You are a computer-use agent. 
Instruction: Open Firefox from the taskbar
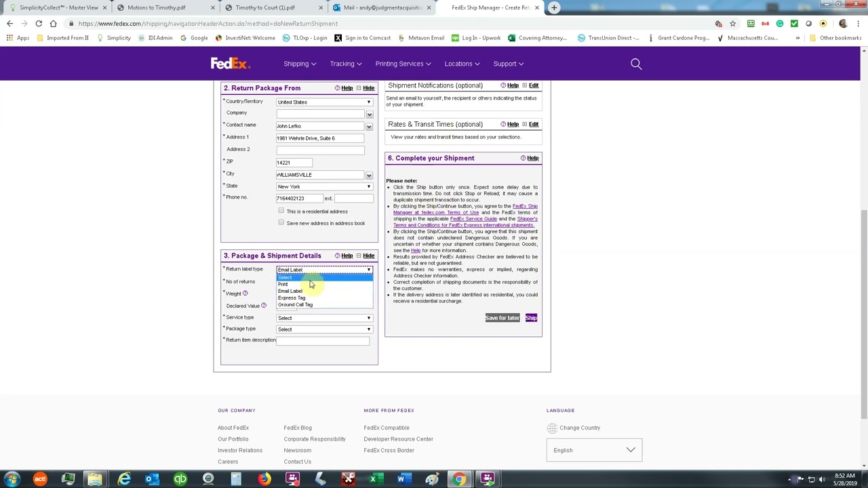tap(264, 479)
